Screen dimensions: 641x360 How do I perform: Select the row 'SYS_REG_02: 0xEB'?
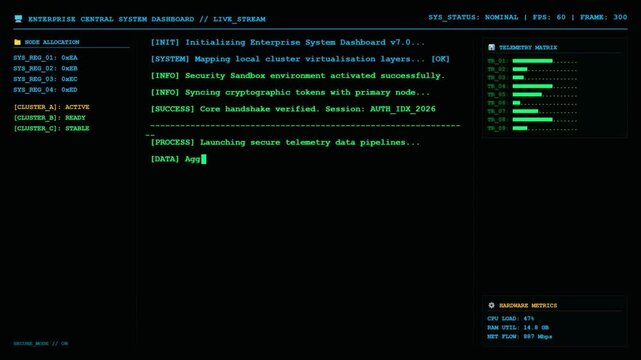tap(45, 68)
